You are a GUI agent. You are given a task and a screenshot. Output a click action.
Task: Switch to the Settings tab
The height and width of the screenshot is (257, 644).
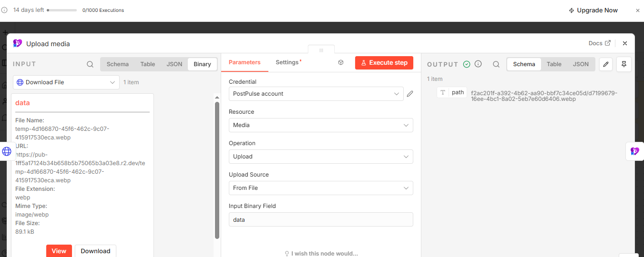288,62
